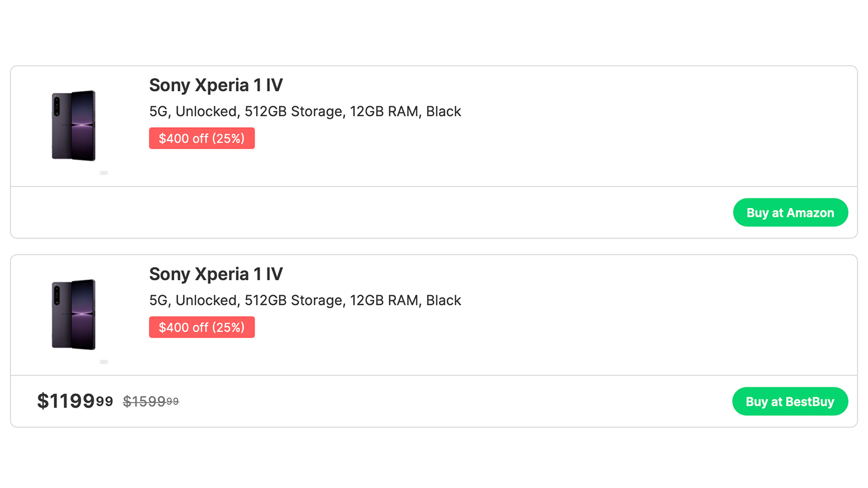The height and width of the screenshot is (488, 868).
Task: Click '12GB RAM' in the BestBuy listing
Action: 384,301
